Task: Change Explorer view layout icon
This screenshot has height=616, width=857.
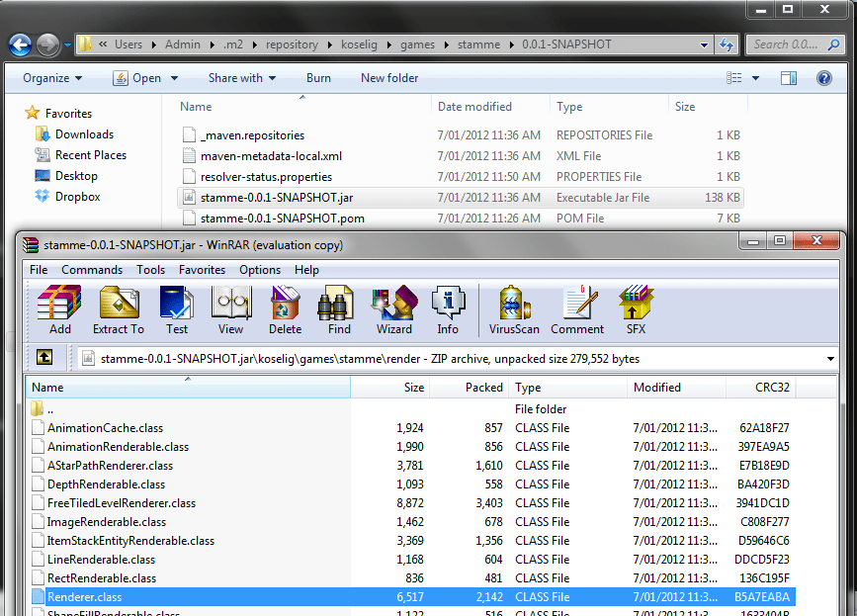Action: 734,78
